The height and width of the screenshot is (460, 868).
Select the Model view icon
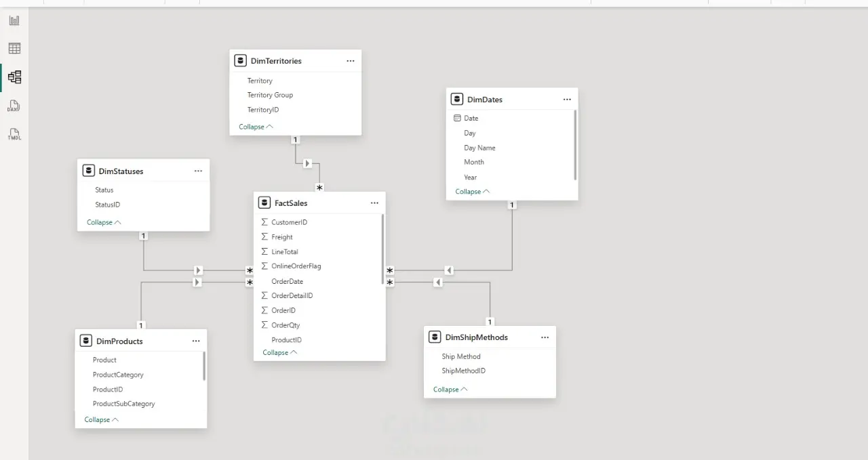click(14, 77)
